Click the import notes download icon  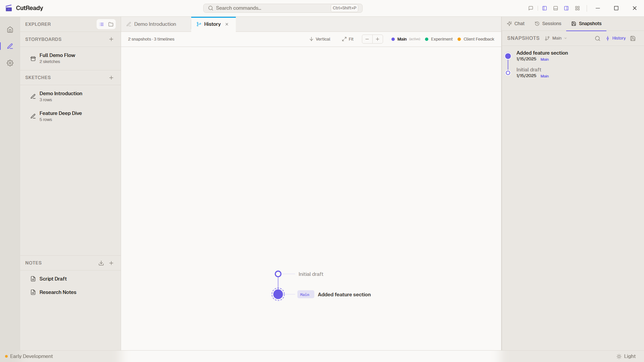[x=101, y=263]
